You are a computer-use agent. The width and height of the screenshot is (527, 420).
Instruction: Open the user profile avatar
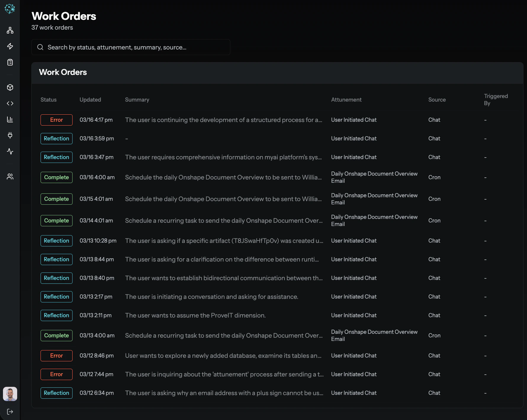point(10,394)
